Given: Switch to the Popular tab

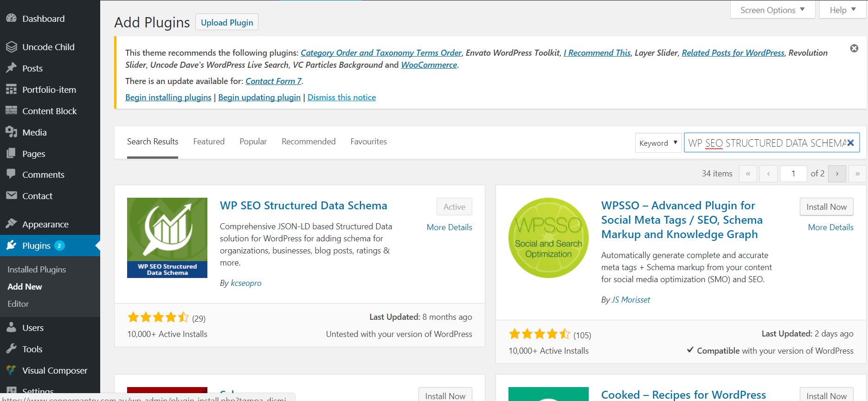Looking at the screenshot, I should 253,142.
